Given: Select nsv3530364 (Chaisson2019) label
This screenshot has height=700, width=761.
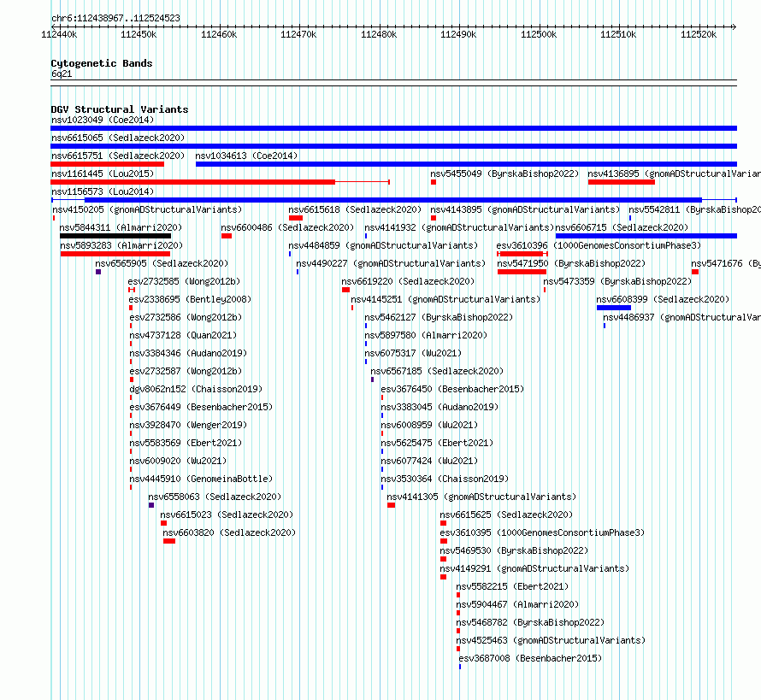Looking at the screenshot, I should click(x=445, y=479).
